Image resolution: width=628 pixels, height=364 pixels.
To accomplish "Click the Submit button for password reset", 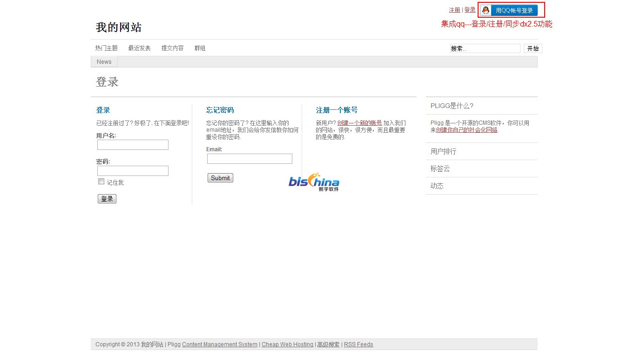I will click(x=220, y=178).
